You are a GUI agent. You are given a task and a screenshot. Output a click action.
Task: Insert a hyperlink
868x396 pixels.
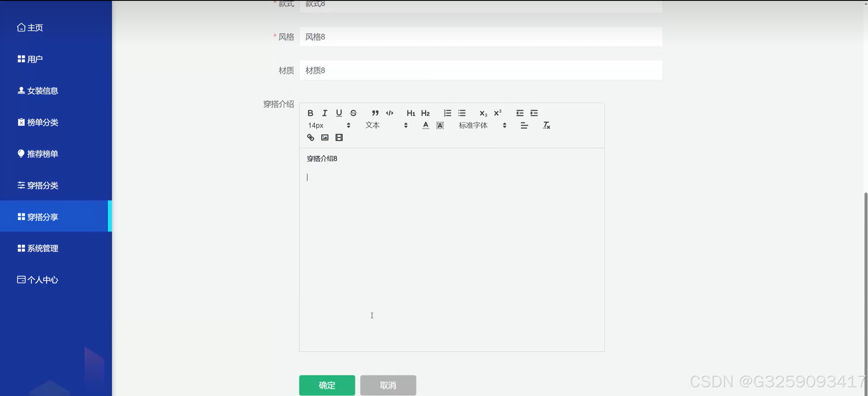(310, 138)
